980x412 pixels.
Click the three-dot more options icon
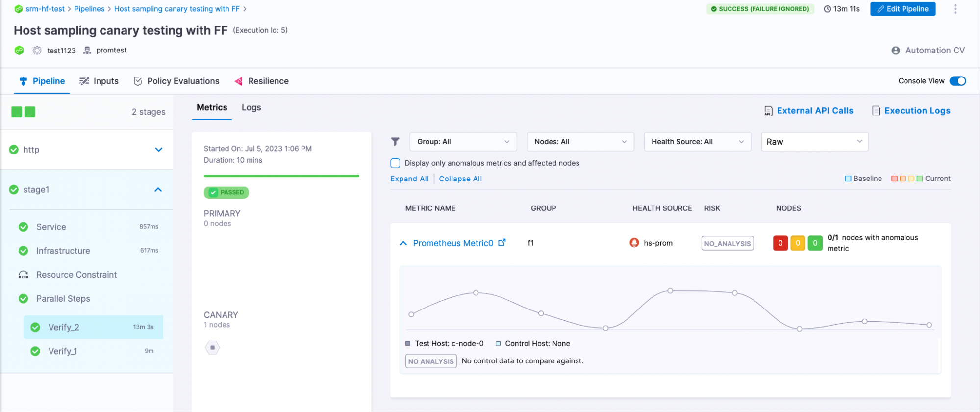(955, 9)
